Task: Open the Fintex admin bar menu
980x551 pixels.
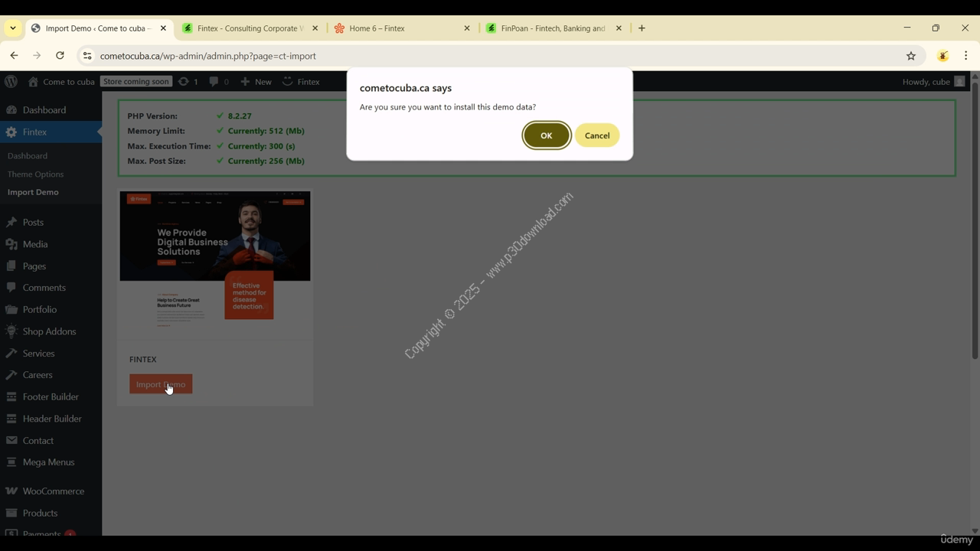Action: 301,81
